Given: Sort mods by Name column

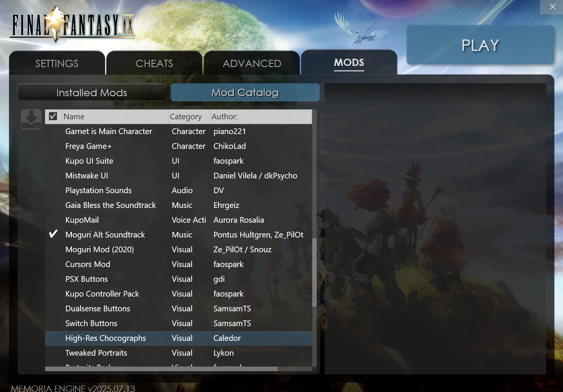Looking at the screenshot, I should (115, 117).
